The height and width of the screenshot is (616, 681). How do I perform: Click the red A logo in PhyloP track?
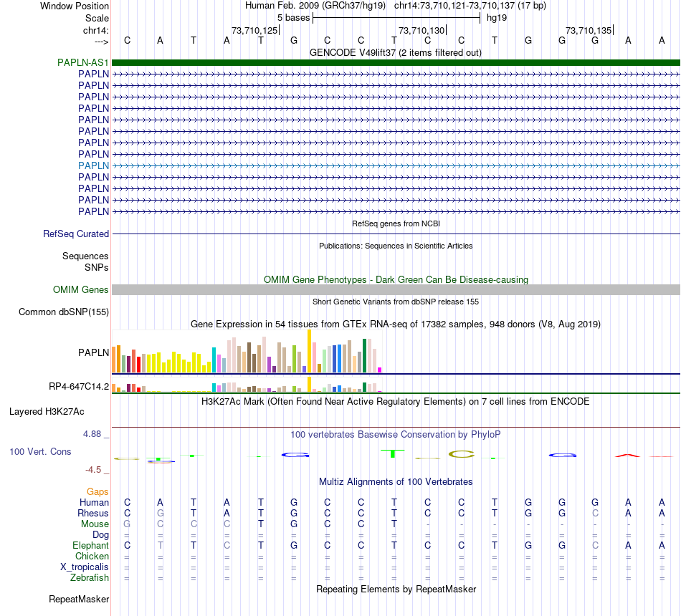click(627, 456)
